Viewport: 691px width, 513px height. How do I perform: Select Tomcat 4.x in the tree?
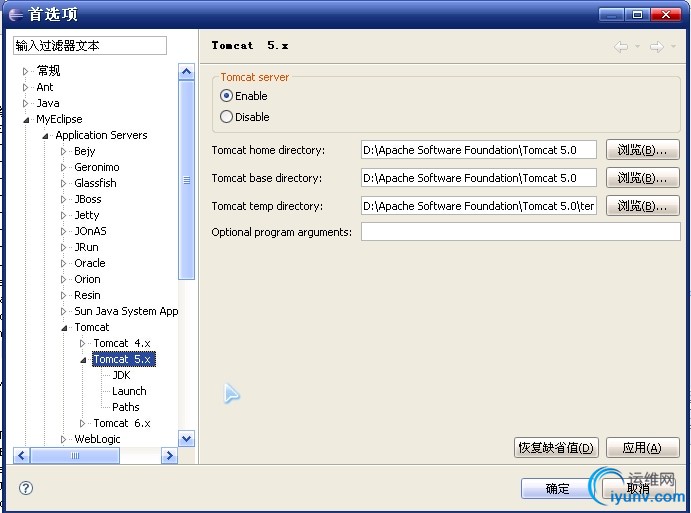pyautogui.click(x=122, y=343)
